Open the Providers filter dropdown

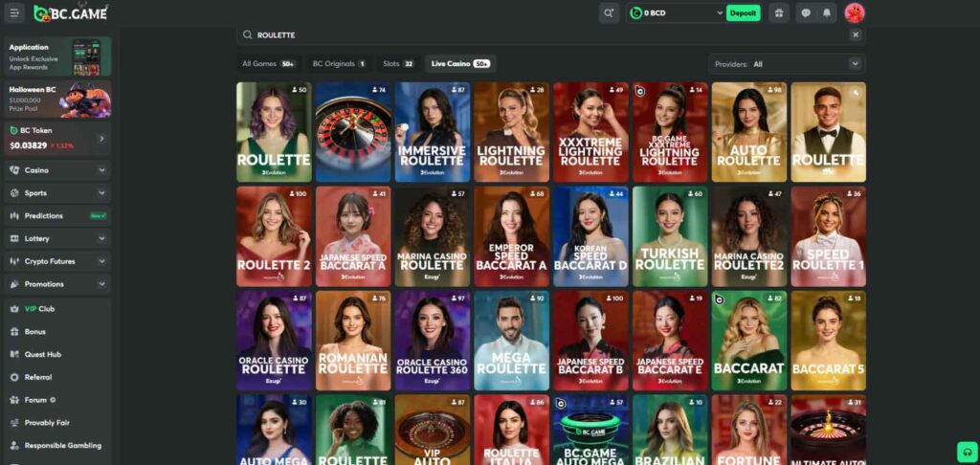click(x=787, y=64)
